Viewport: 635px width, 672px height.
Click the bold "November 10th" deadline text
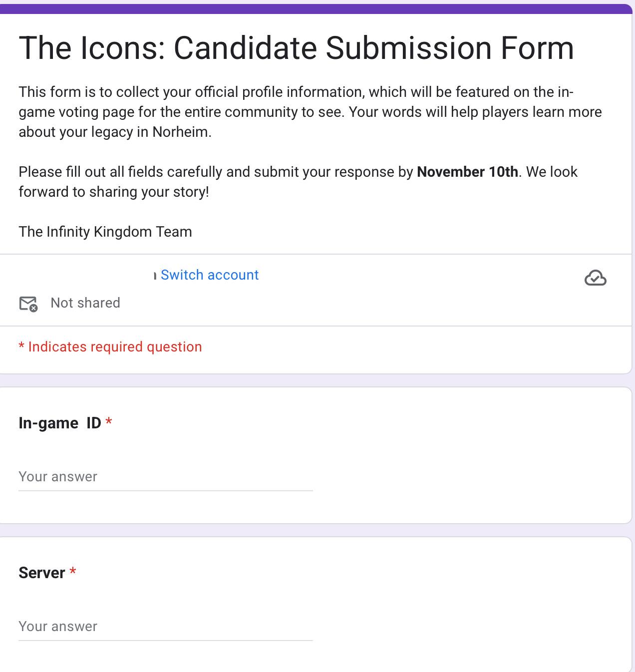467,172
